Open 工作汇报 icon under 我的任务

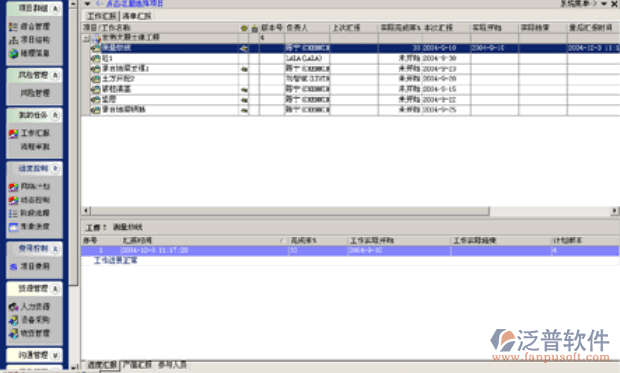(x=13, y=133)
